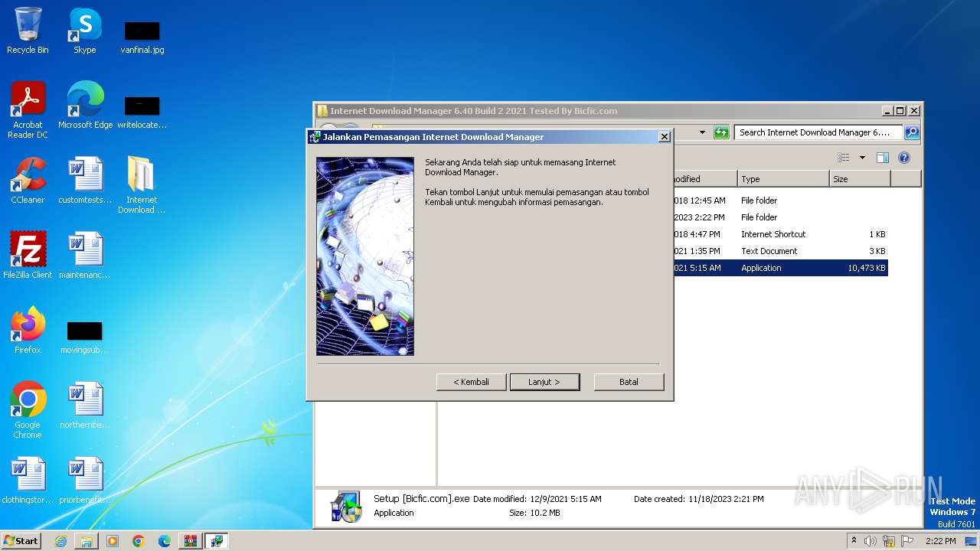Launch Skype from the desktop
The height and width of the screenshot is (551, 980).
click(x=85, y=31)
